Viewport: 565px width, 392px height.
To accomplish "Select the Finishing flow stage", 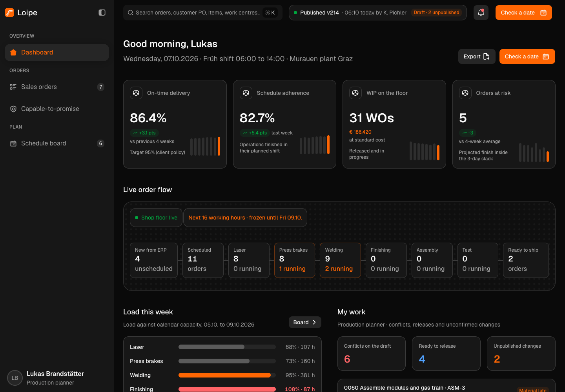I will pyautogui.click(x=386, y=260).
